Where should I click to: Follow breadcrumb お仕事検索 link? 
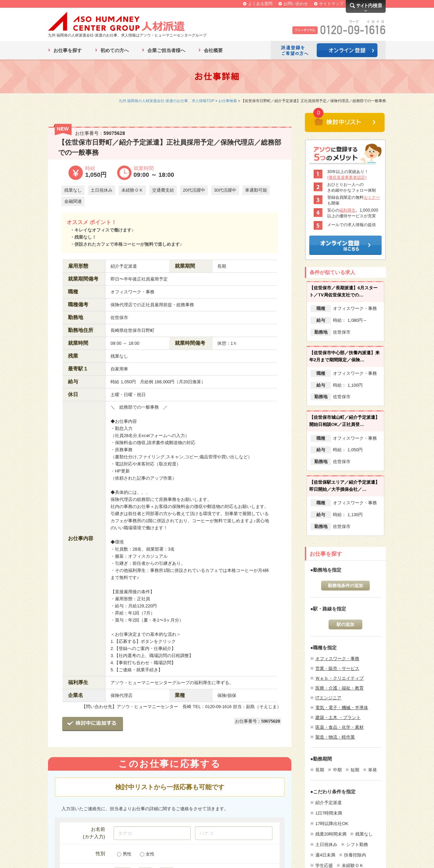(227, 101)
